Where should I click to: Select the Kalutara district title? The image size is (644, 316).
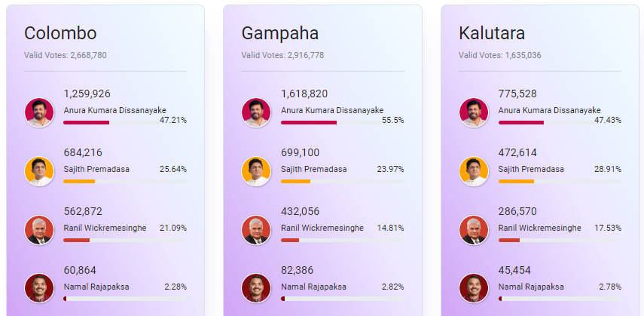(x=492, y=33)
